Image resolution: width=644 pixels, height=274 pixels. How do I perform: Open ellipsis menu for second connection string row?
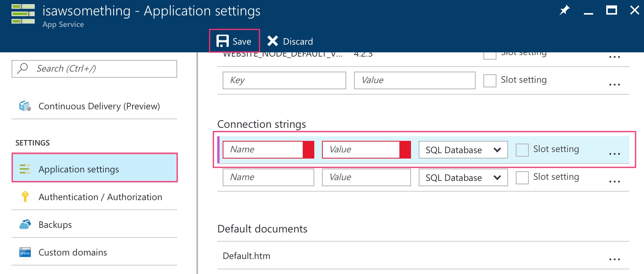pos(615,181)
